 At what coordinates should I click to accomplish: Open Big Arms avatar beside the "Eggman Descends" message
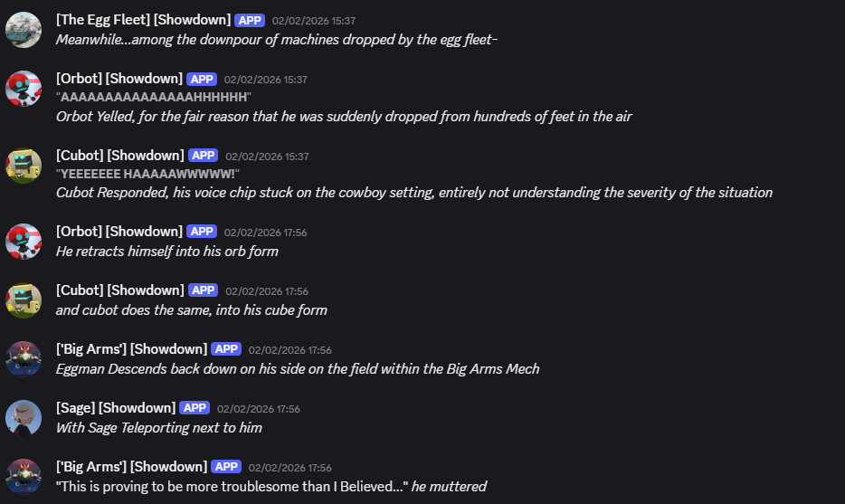[24, 359]
